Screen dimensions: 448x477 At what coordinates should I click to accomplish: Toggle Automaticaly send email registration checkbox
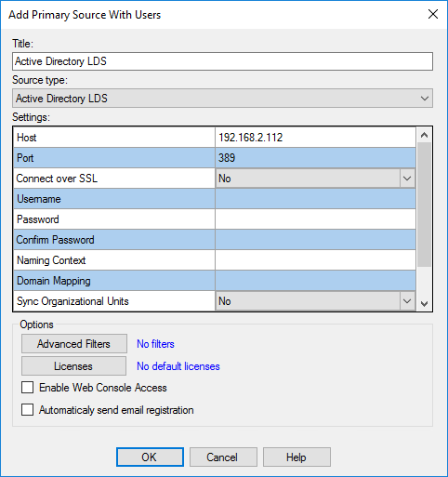coord(27,410)
